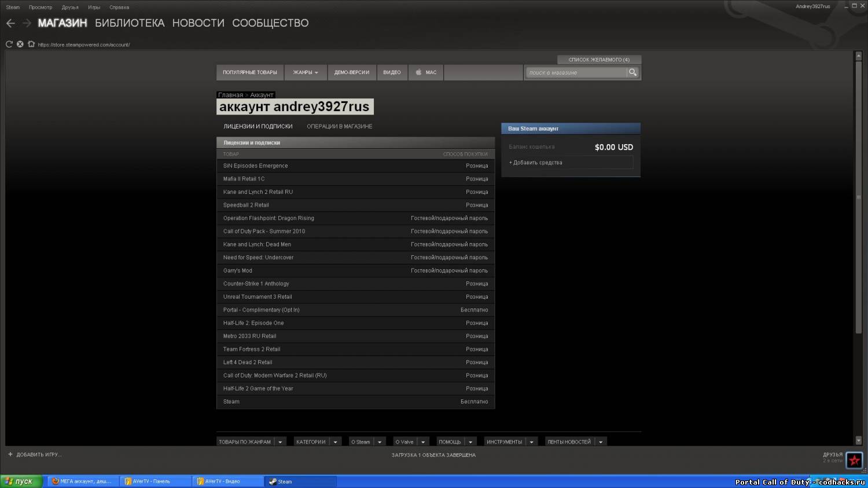Image resolution: width=868 pixels, height=488 pixels.
Task: Click Добавить средства link
Action: pos(535,163)
